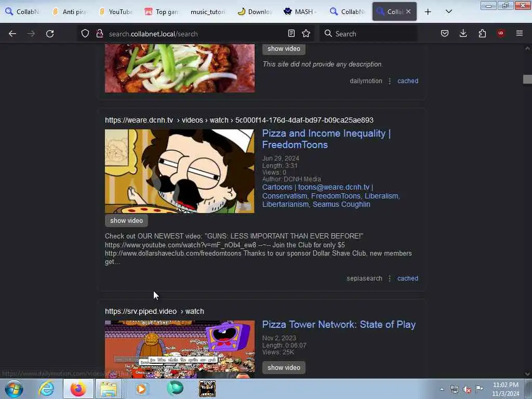
Task: Launch Internet Explorer from taskbar
Action: click(x=46, y=389)
